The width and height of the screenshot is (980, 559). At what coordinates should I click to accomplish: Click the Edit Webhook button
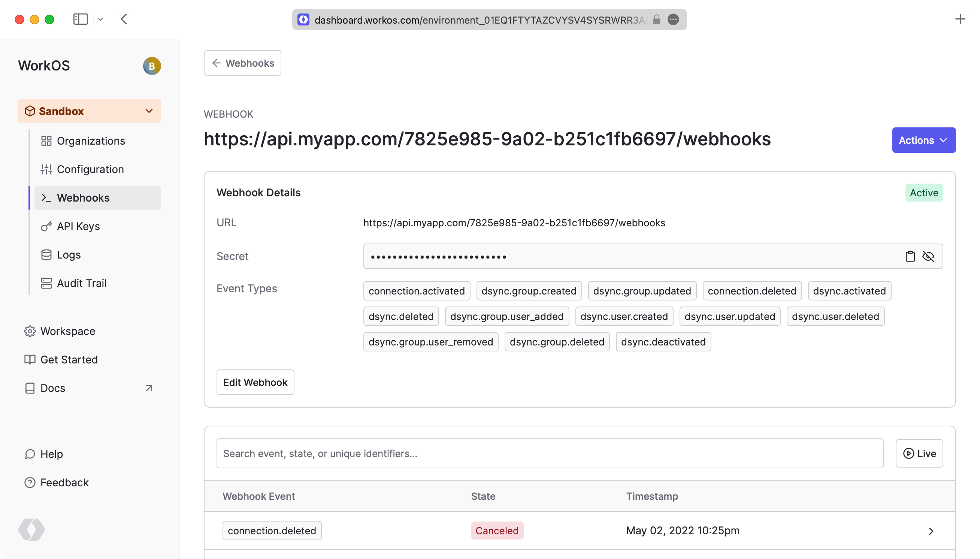pos(255,383)
